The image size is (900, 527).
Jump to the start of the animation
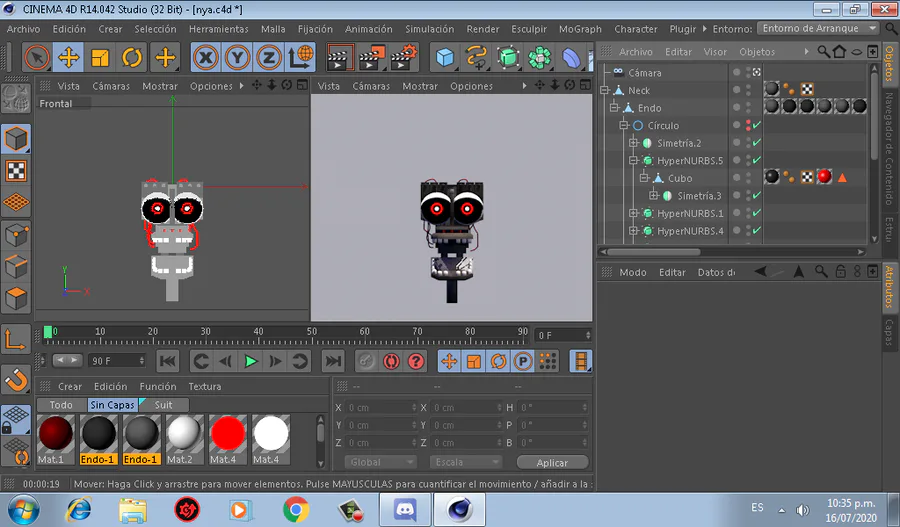(x=168, y=361)
